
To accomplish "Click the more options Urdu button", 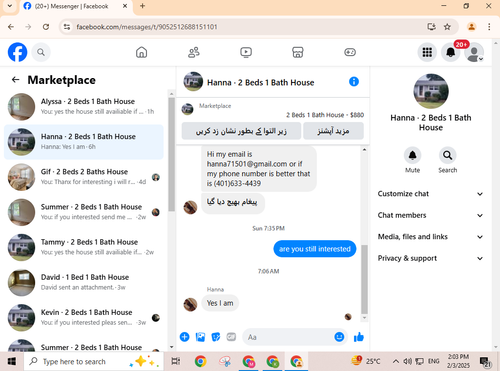I will tap(333, 131).
